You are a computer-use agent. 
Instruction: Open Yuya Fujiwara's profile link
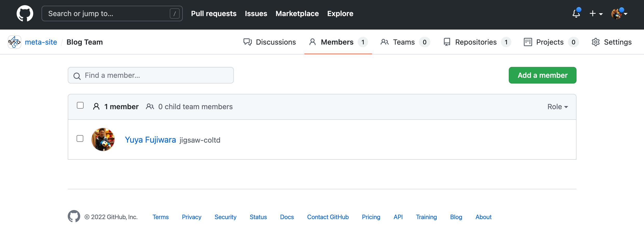pos(150,140)
